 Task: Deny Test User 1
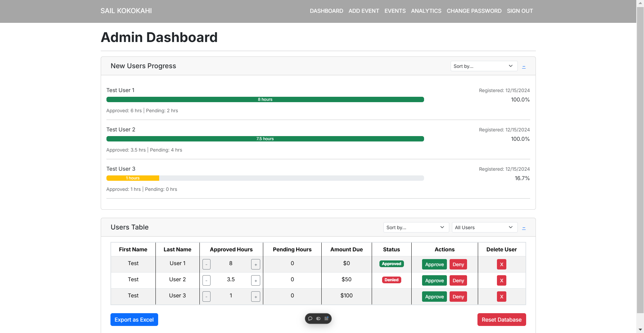(458, 264)
